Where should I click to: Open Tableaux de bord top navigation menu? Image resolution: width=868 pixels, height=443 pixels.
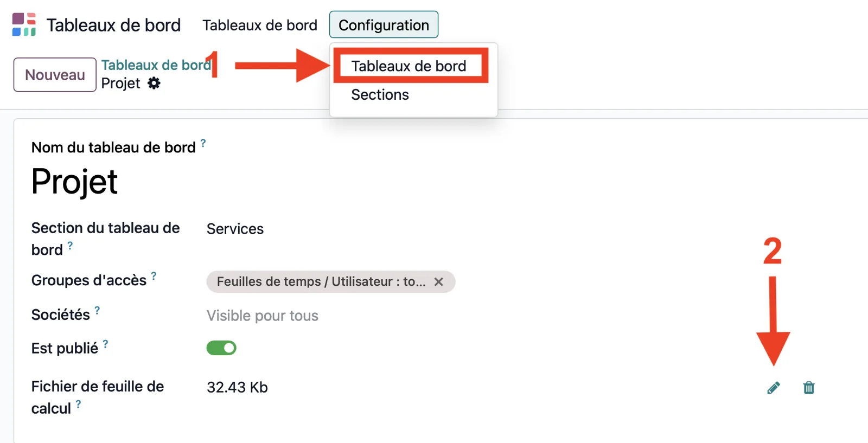pos(260,25)
